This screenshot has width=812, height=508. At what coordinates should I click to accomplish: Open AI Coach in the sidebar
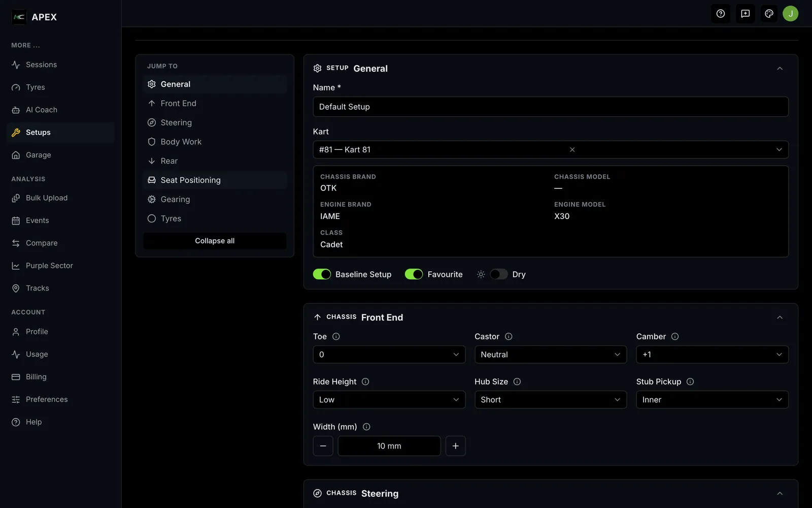click(61, 110)
